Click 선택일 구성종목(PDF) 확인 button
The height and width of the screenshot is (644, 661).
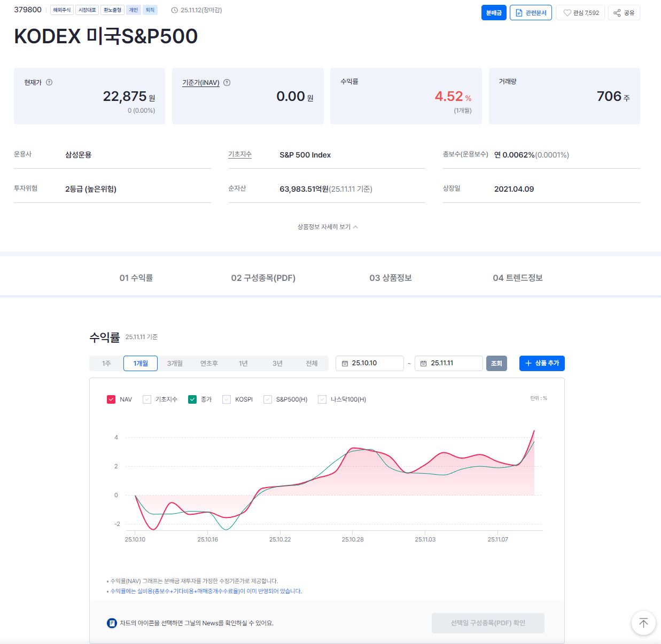488,623
